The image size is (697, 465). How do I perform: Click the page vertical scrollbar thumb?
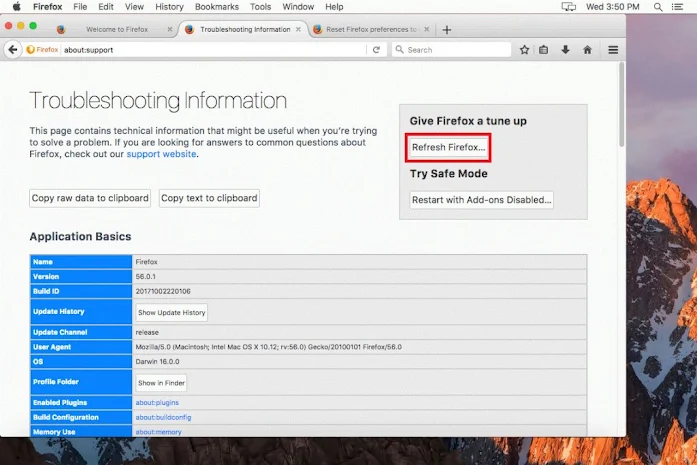tap(622, 104)
